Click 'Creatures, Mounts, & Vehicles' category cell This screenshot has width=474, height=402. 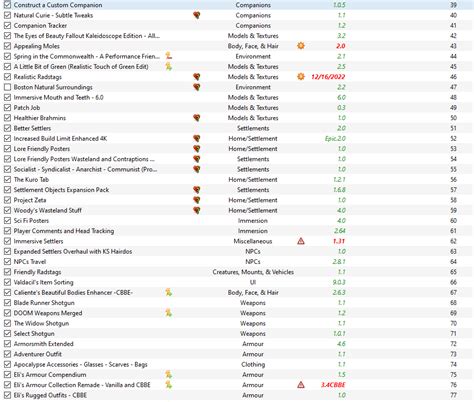253,272
